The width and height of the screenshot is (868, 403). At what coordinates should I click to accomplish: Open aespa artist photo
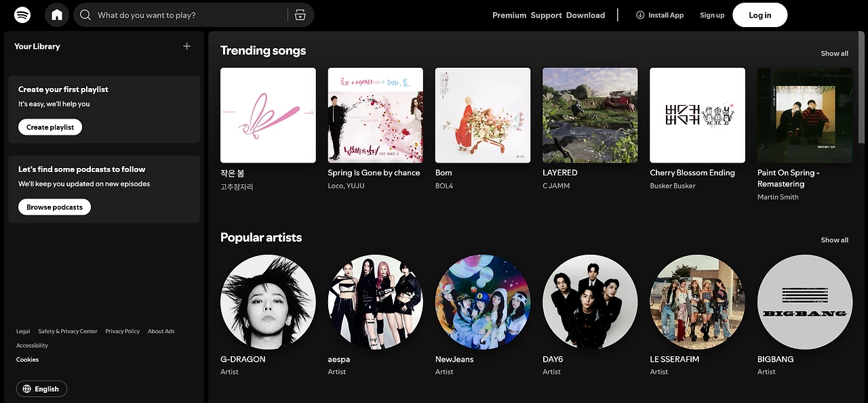pyautogui.click(x=376, y=302)
